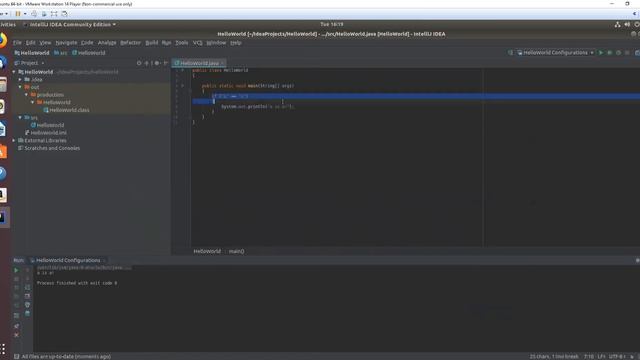Open Help icon in the Ubuntu dock
Viewport: 640px width, 360px height.
3,173
